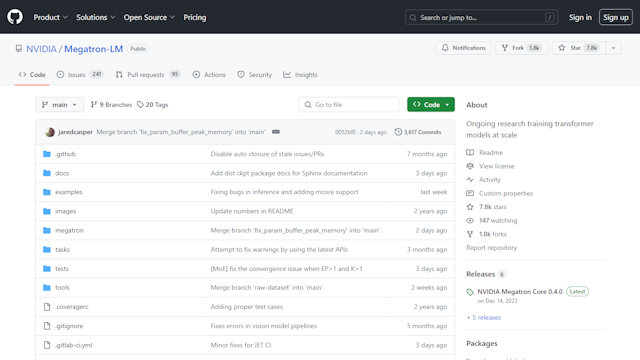
Task: Click the Sign in link
Action: (580, 17)
